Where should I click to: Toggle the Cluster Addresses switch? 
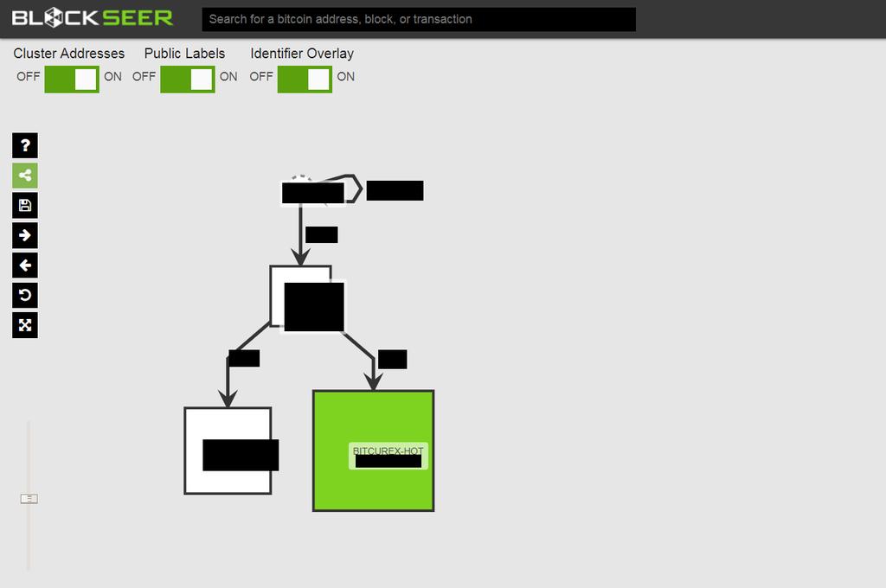point(72,79)
